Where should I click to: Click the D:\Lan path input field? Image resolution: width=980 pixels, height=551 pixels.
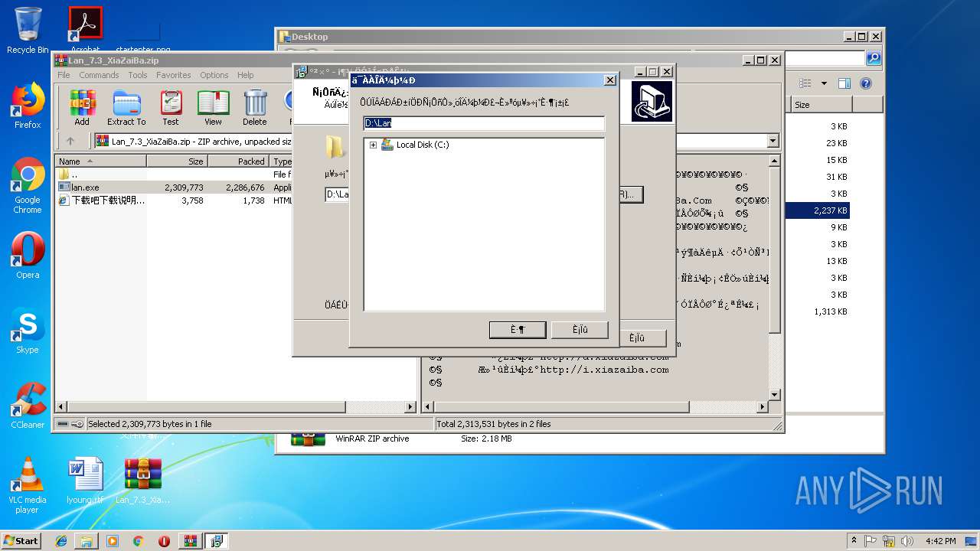click(484, 122)
